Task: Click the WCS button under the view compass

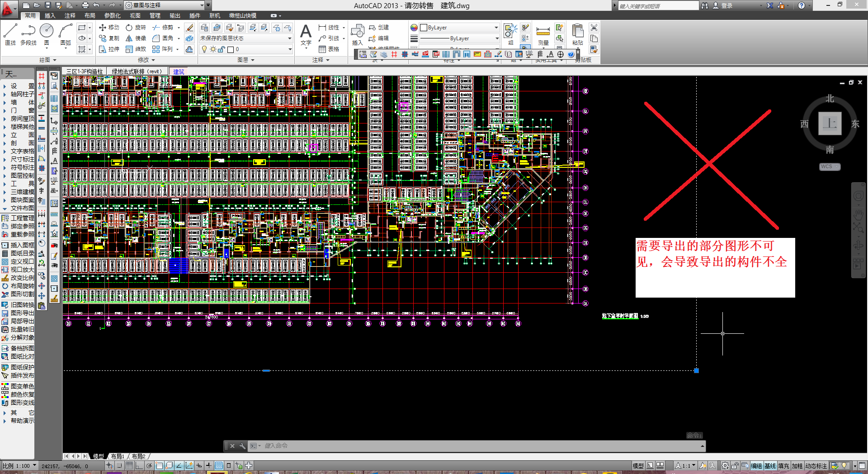Action: pyautogui.click(x=829, y=166)
